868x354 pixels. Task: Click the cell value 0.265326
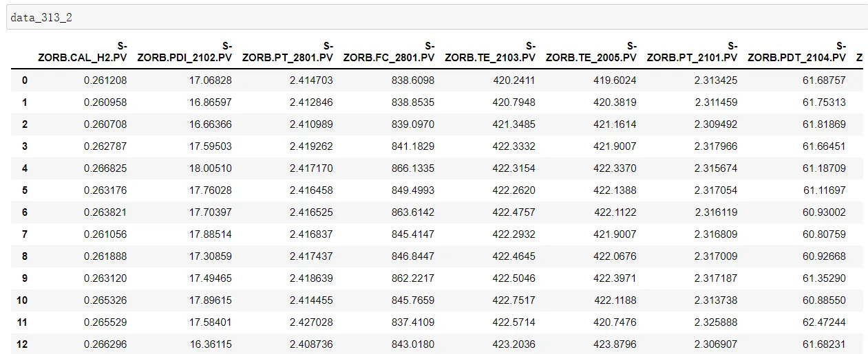point(105,300)
